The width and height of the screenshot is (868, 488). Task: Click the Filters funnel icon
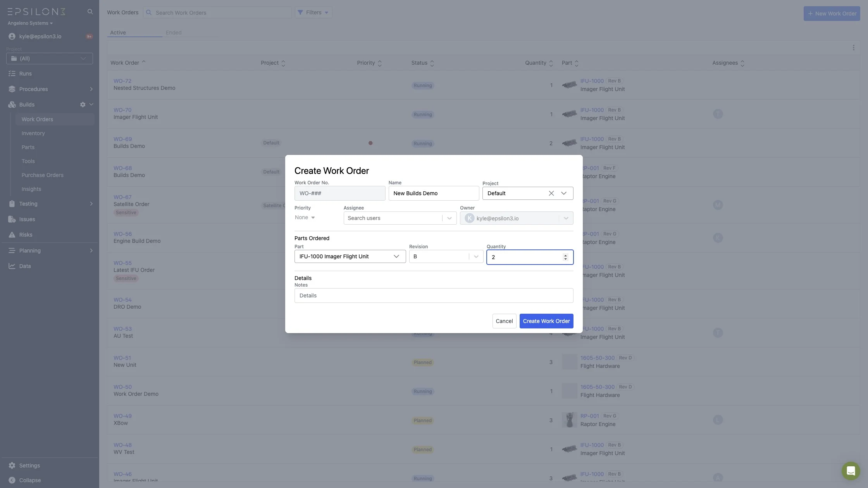coord(300,12)
